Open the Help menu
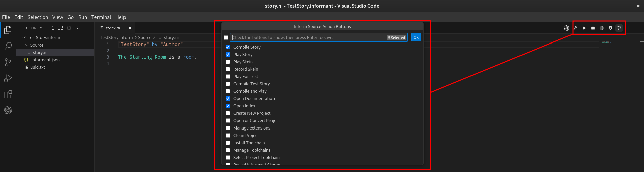 pyautogui.click(x=120, y=17)
